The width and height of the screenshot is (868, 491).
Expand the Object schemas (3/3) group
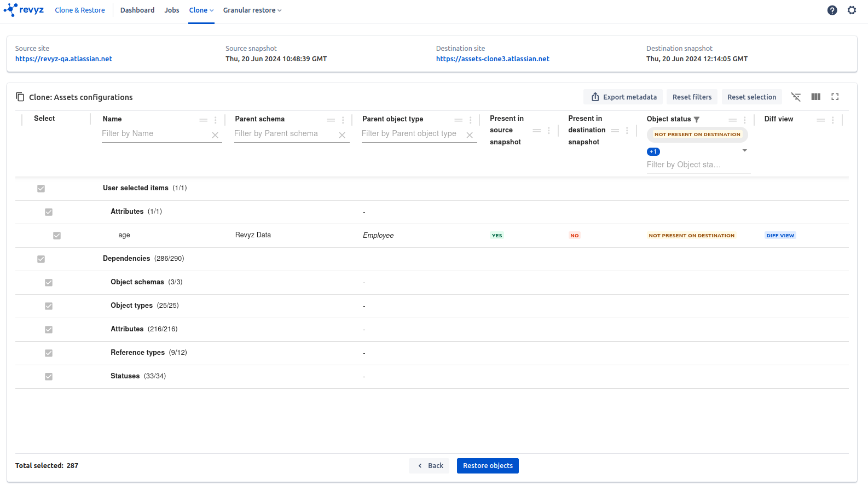point(147,282)
